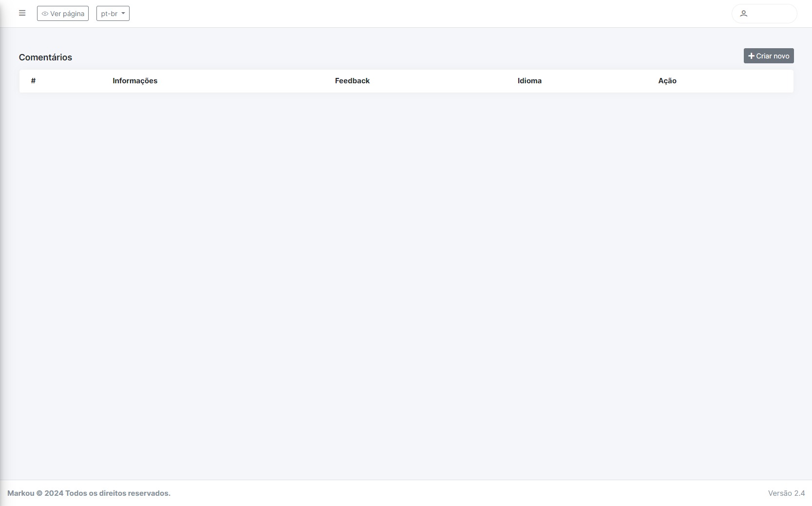The height and width of the screenshot is (506, 812).
Task: Click the Versão 2.4 footer label
Action: 786,493
